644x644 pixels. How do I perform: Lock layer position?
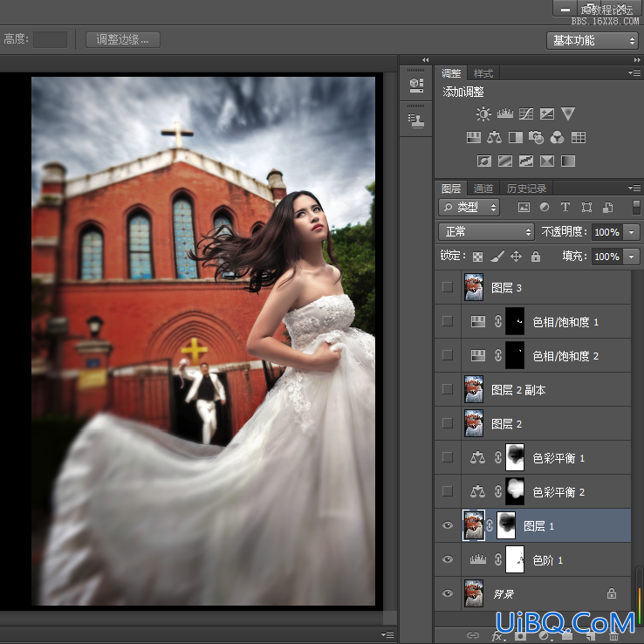[x=517, y=257]
